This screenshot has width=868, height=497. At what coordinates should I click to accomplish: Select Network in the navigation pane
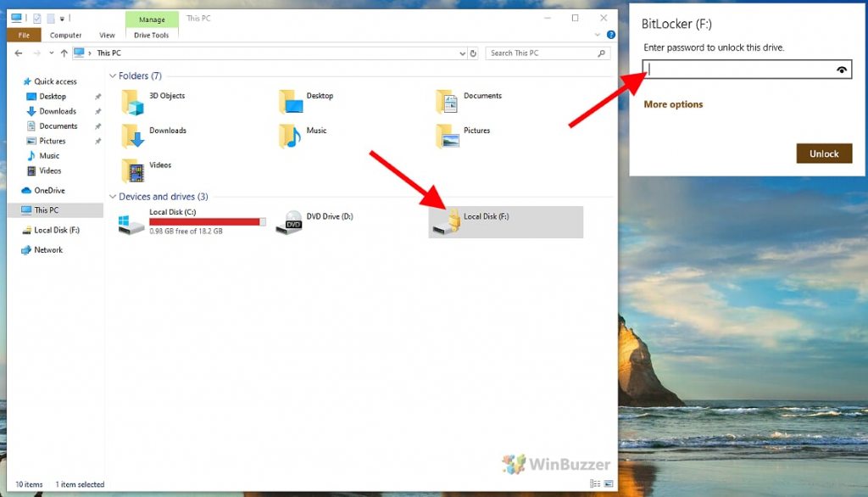coord(48,250)
